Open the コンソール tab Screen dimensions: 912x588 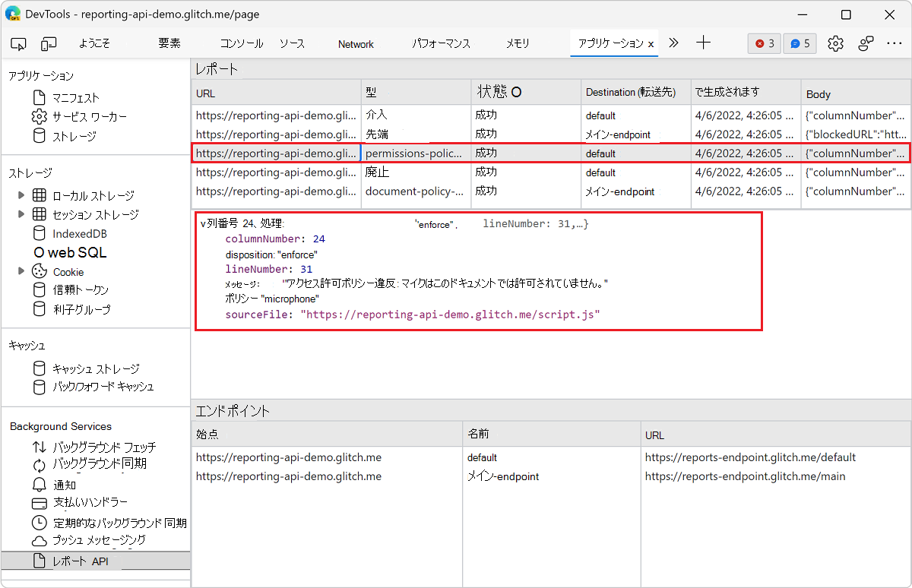coord(241,43)
